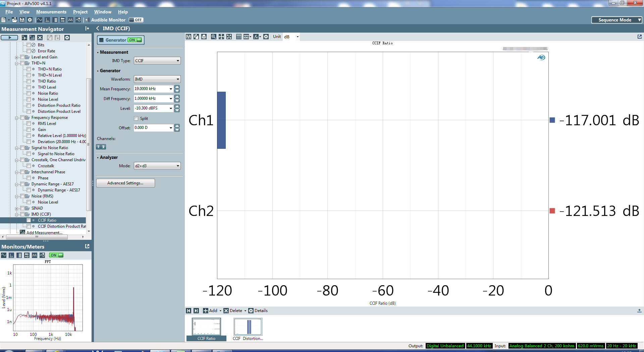This screenshot has width=644, height=352.
Task: Select the CCIF Distortion result thumbnail
Action: point(248,327)
